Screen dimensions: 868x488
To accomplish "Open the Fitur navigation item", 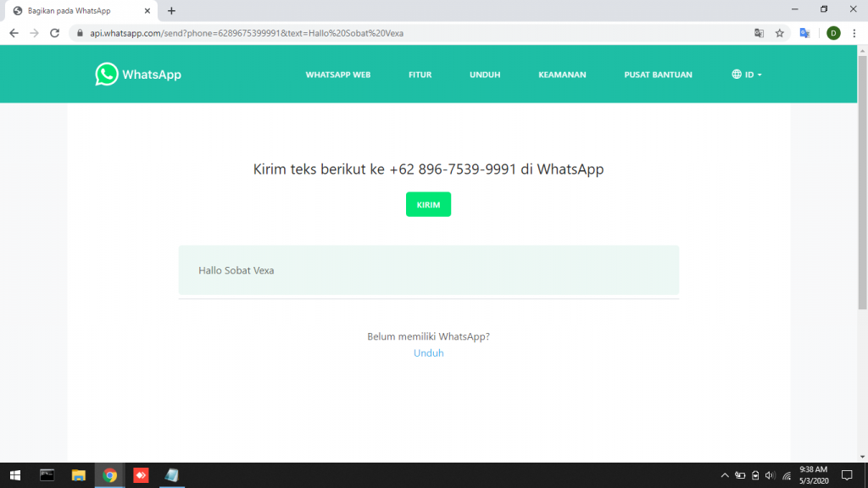I will point(420,75).
